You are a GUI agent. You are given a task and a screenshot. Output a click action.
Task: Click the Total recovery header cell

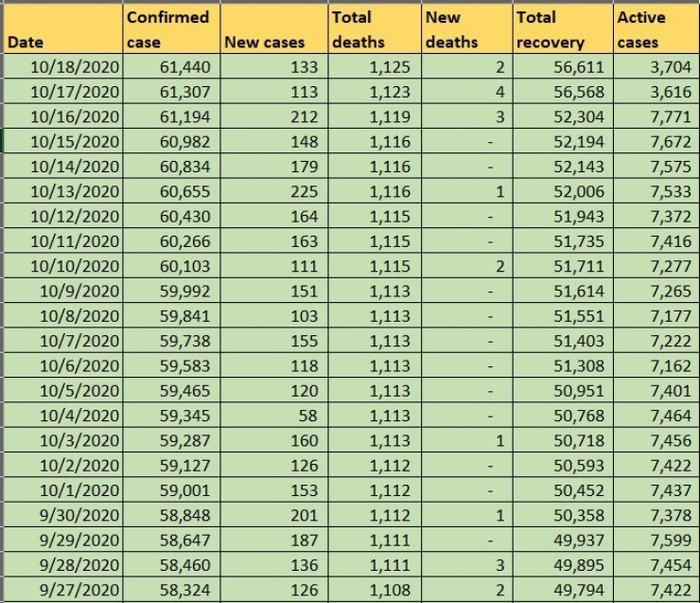562,28
